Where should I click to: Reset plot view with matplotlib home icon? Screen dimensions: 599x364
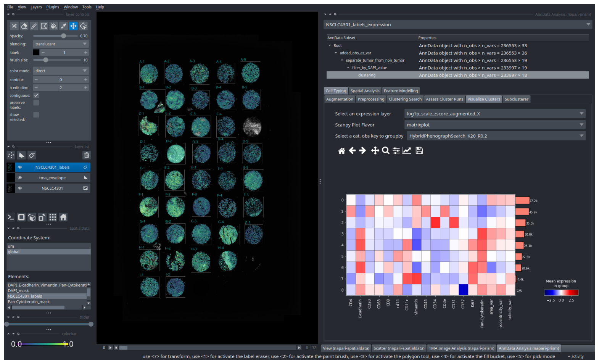click(341, 151)
